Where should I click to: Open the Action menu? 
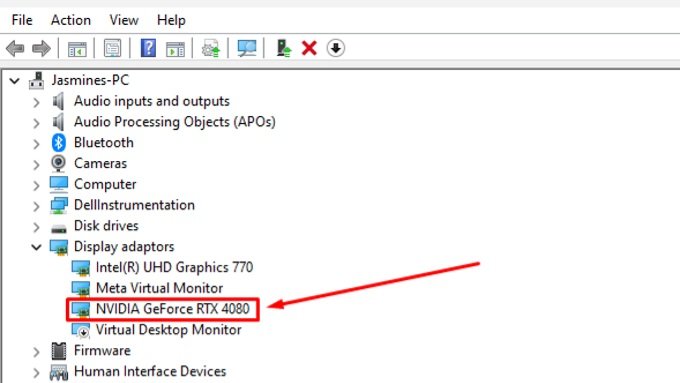(x=71, y=20)
